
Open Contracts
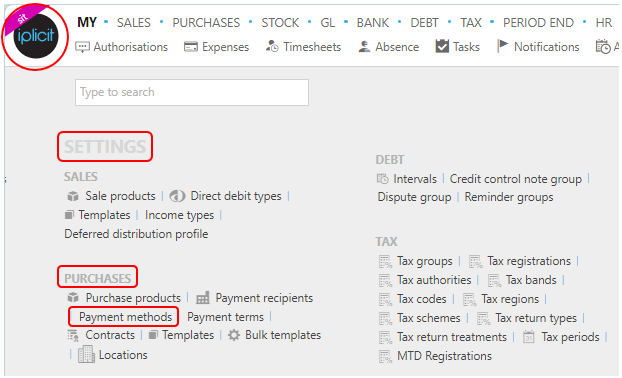pyautogui.click(x=110, y=335)
